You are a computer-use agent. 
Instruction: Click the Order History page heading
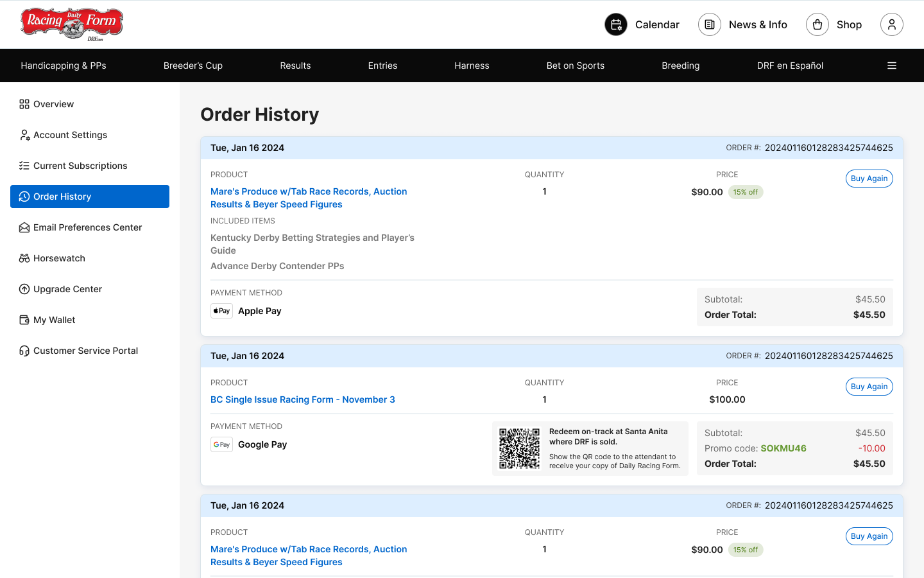point(260,114)
